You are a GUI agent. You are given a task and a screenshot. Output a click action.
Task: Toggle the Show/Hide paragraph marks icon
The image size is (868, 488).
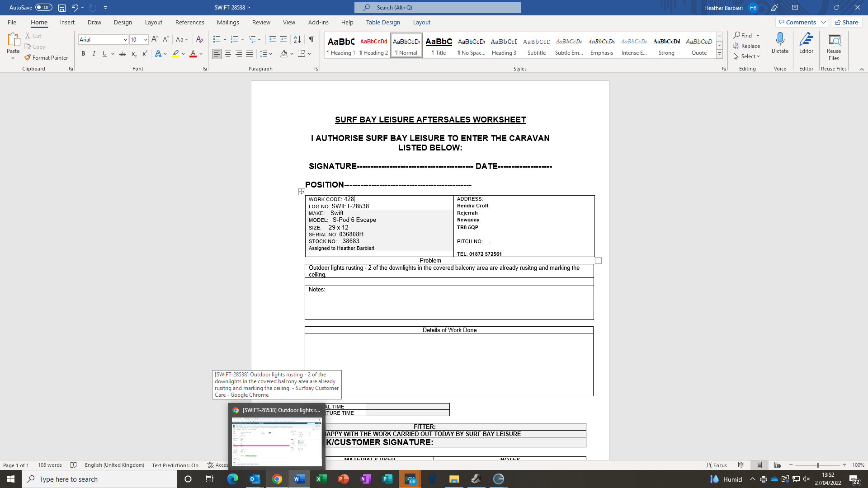click(311, 39)
